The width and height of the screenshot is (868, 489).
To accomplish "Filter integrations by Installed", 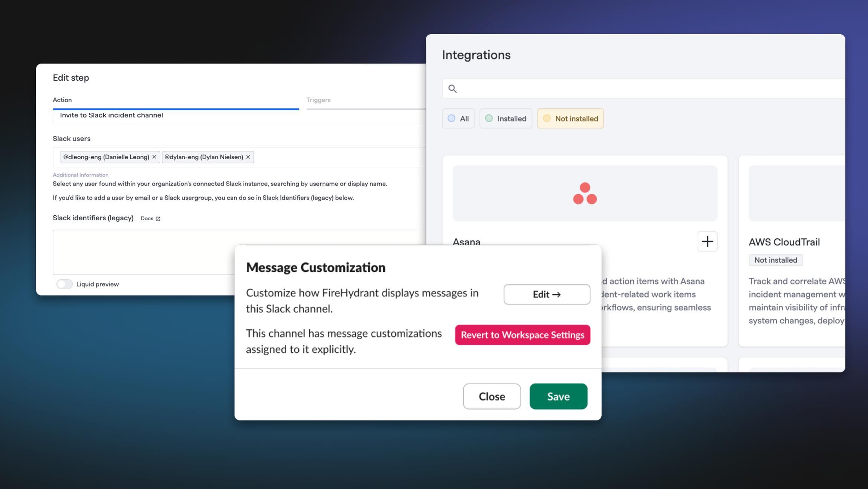I will click(x=506, y=119).
